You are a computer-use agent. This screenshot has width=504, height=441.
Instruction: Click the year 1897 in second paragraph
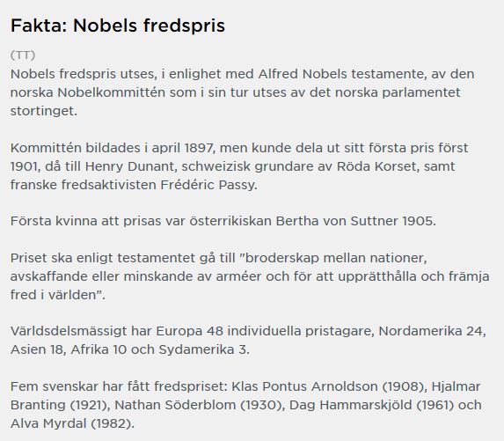199,148
